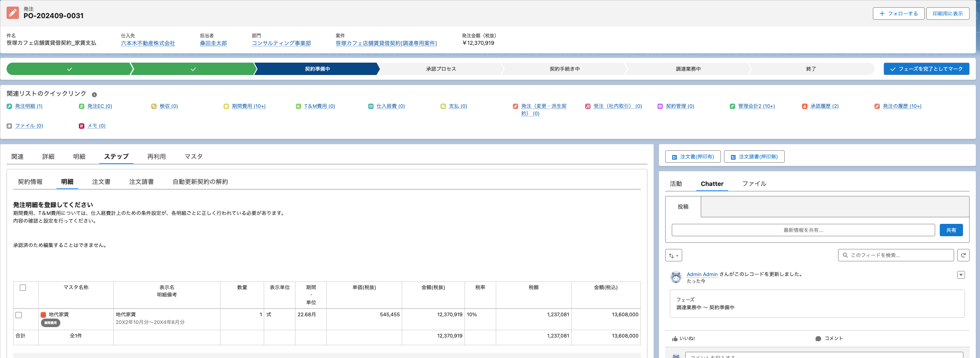The height and width of the screenshot is (358, 980).
Task: Open the feed item actions dropdown arrow
Action: [961, 275]
